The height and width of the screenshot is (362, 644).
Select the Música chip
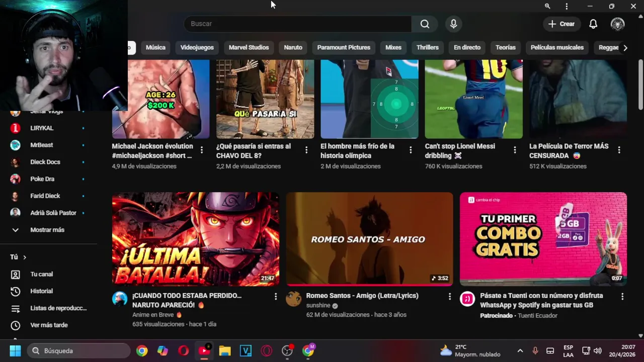point(155,47)
